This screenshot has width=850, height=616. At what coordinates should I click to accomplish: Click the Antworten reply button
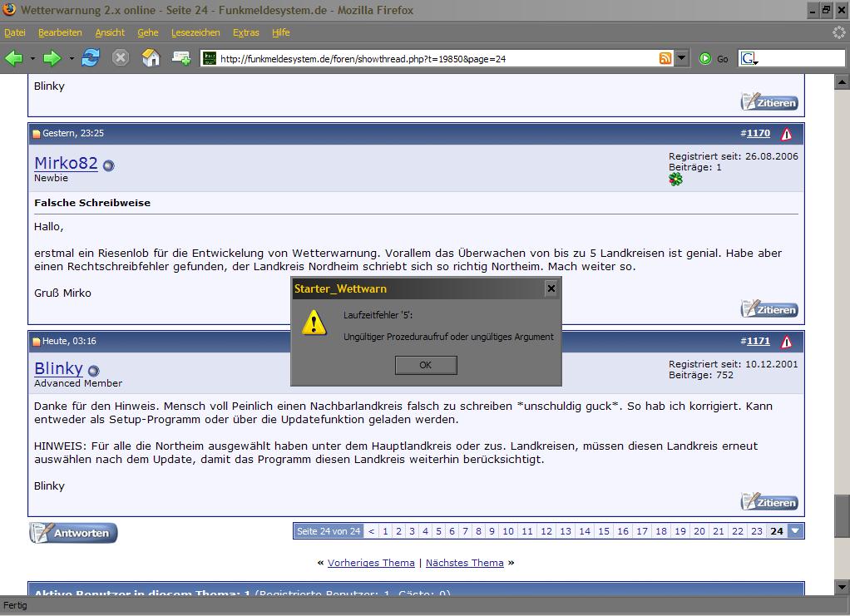[x=73, y=533]
